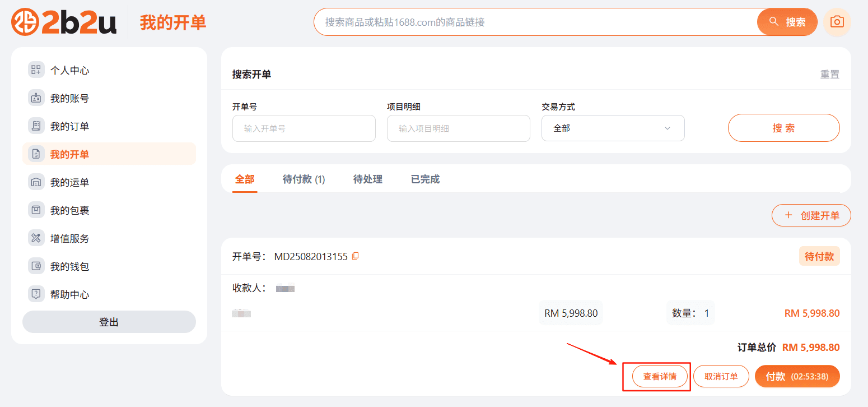868x407 pixels.
Task: Switch to the 已完成 tab
Action: click(424, 179)
